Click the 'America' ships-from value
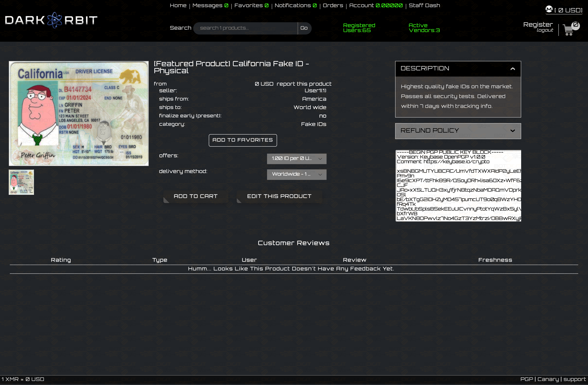 pyautogui.click(x=314, y=99)
